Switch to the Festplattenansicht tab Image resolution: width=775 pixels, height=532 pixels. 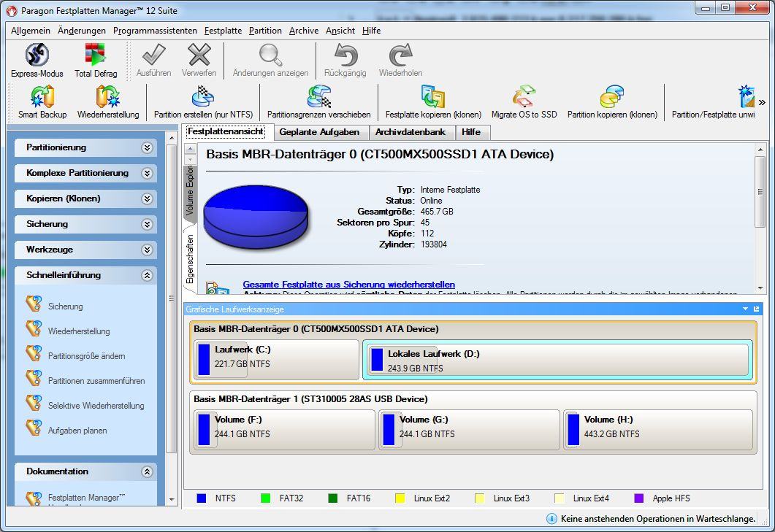coord(226,131)
